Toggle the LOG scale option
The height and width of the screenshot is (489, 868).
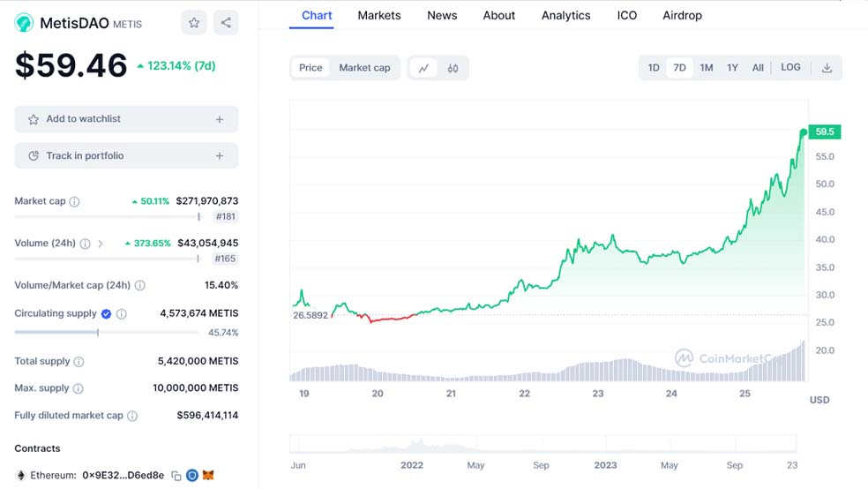point(790,68)
